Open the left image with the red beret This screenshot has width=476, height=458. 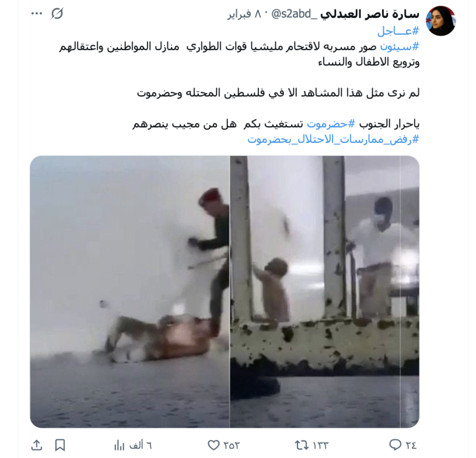tap(130, 292)
